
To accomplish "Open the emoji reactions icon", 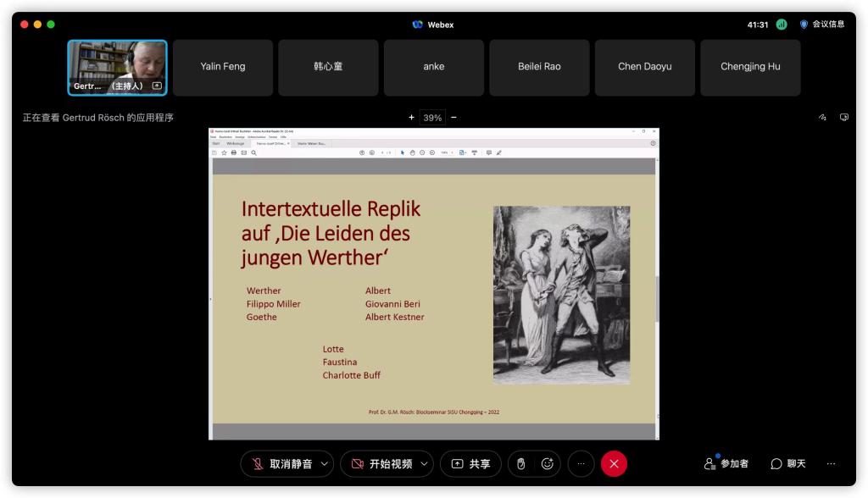I will coord(547,464).
